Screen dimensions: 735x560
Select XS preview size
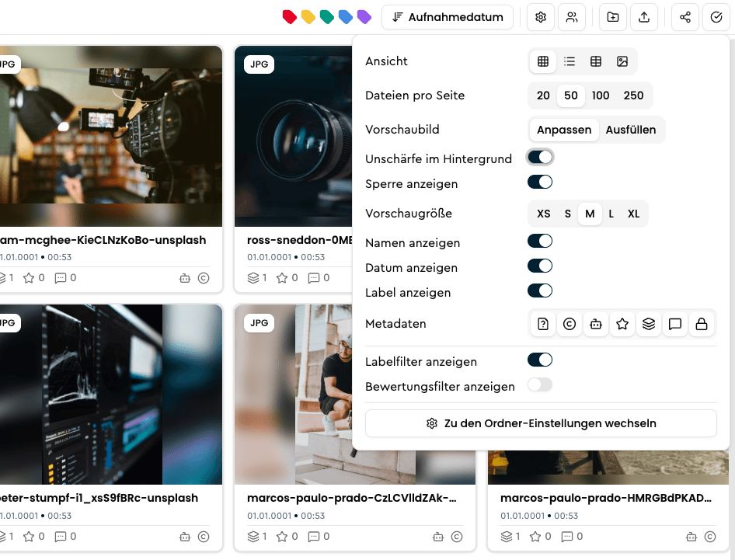click(543, 214)
